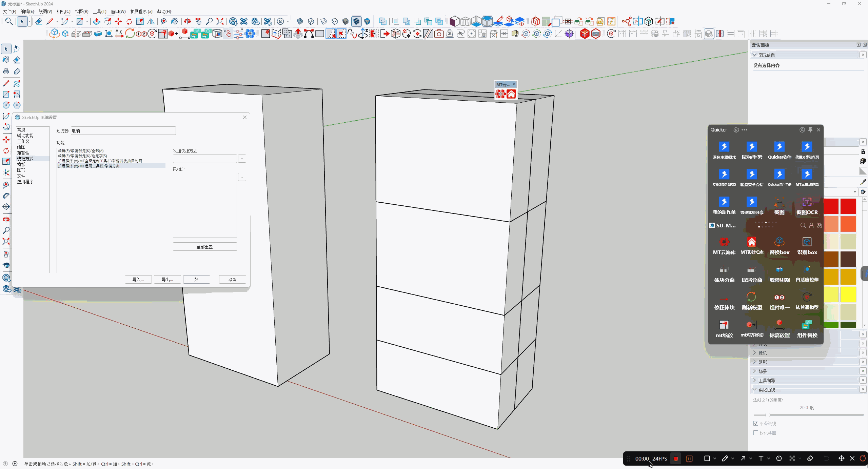The height and width of the screenshot is (469, 868).
Task: Open the materials library dropdown arrow
Action: (x=855, y=192)
